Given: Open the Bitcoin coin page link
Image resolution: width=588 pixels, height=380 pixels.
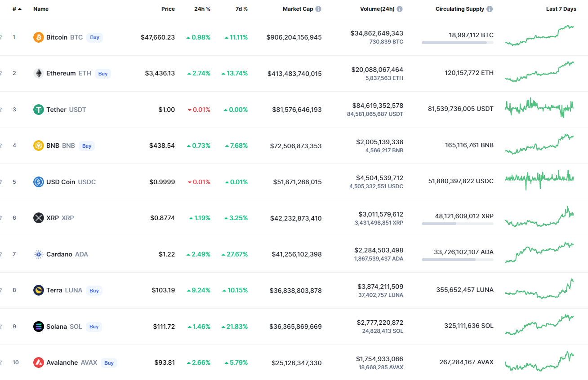Looking at the screenshot, I should click(x=57, y=37).
